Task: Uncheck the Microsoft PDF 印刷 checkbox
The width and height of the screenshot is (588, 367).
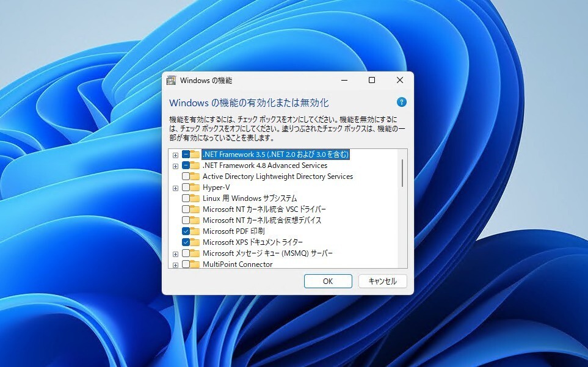Action: pyautogui.click(x=186, y=231)
